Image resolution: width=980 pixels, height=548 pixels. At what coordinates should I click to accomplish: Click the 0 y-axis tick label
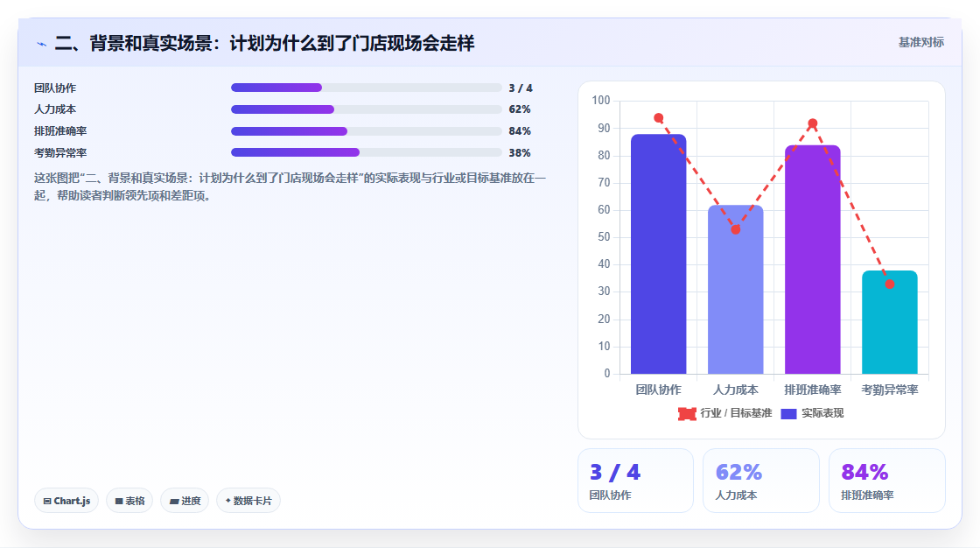pos(607,374)
